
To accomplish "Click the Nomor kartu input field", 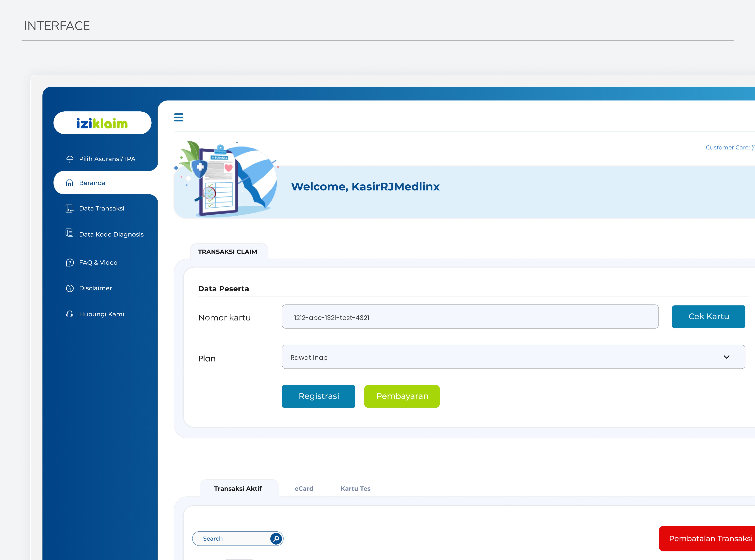I will click(470, 317).
